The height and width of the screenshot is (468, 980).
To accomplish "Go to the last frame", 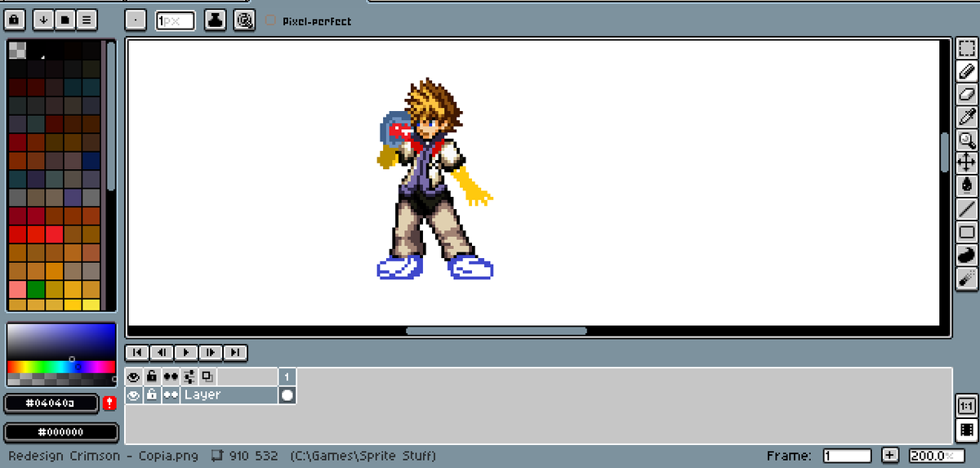I will tap(235, 352).
